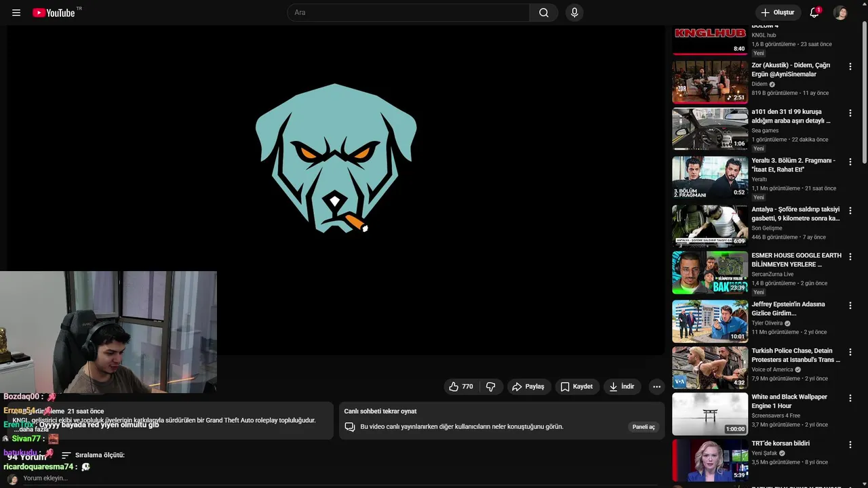Open options for Antalya taksi video
Viewport: 868px width, 488px height.
850,210
